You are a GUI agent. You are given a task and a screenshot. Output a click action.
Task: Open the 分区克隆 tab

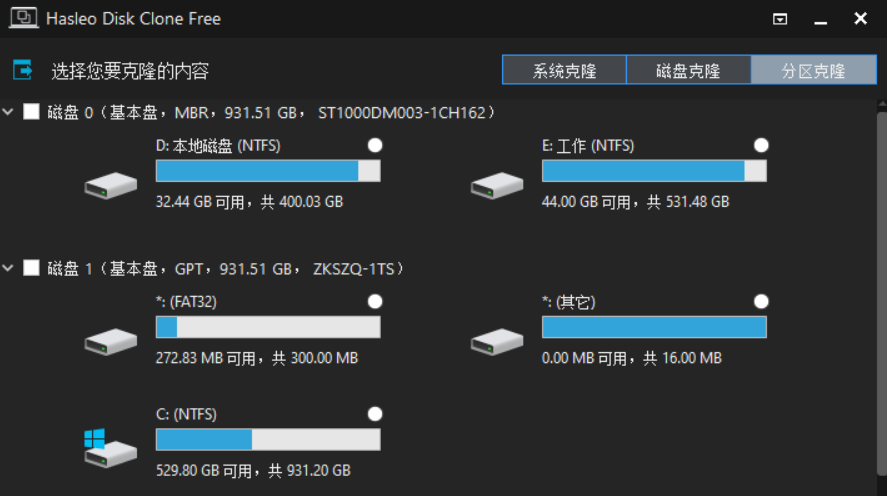tap(813, 71)
